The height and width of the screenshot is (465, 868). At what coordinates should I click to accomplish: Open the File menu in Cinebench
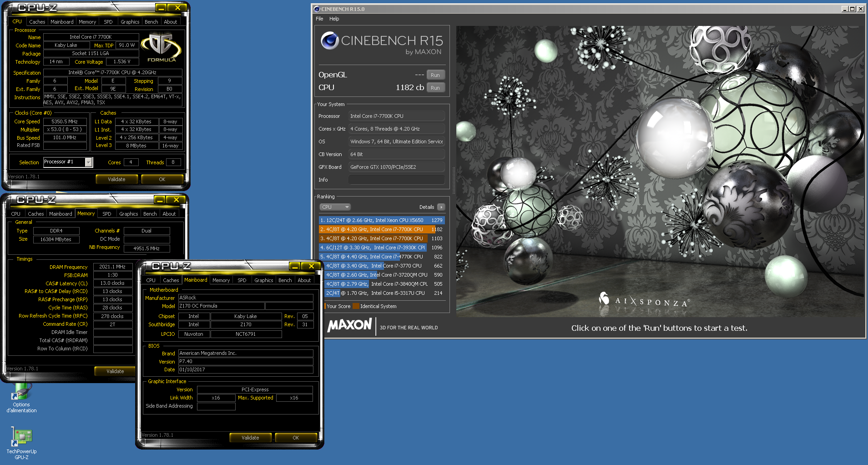click(x=319, y=19)
